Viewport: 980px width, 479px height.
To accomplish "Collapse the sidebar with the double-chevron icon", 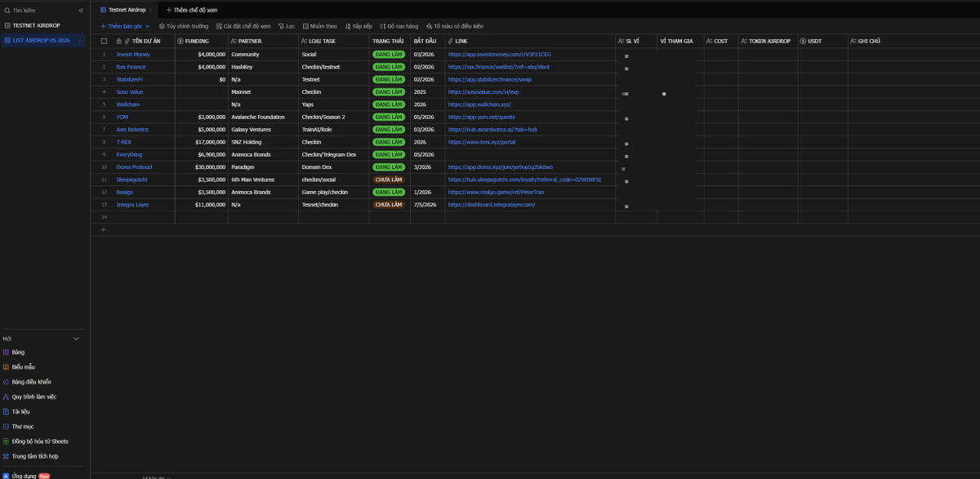I will click(x=81, y=11).
